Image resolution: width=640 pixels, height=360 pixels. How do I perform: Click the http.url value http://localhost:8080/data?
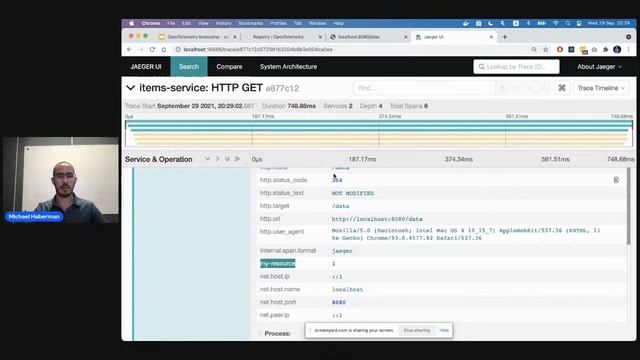point(377,219)
